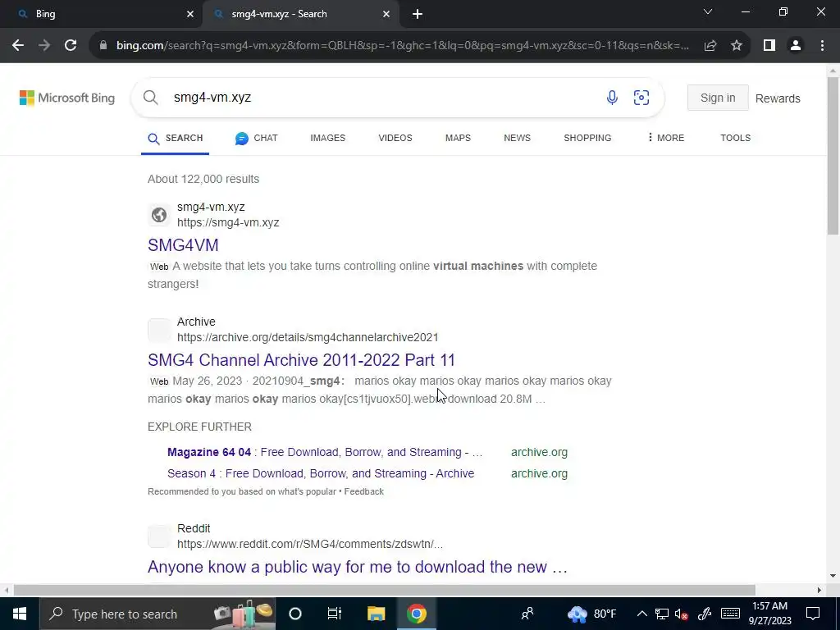This screenshot has width=840, height=630.
Task: Switch to the CHAT tab
Action: 256,138
